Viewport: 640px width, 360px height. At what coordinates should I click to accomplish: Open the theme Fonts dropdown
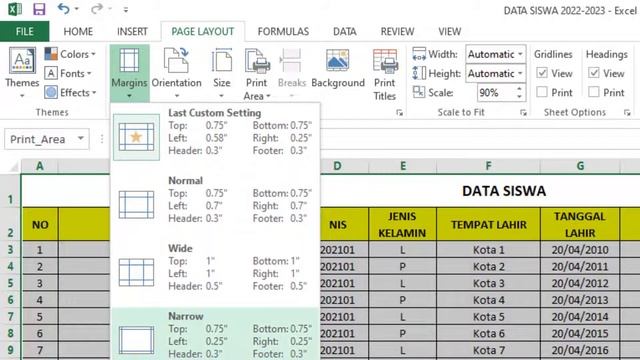[x=68, y=73]
